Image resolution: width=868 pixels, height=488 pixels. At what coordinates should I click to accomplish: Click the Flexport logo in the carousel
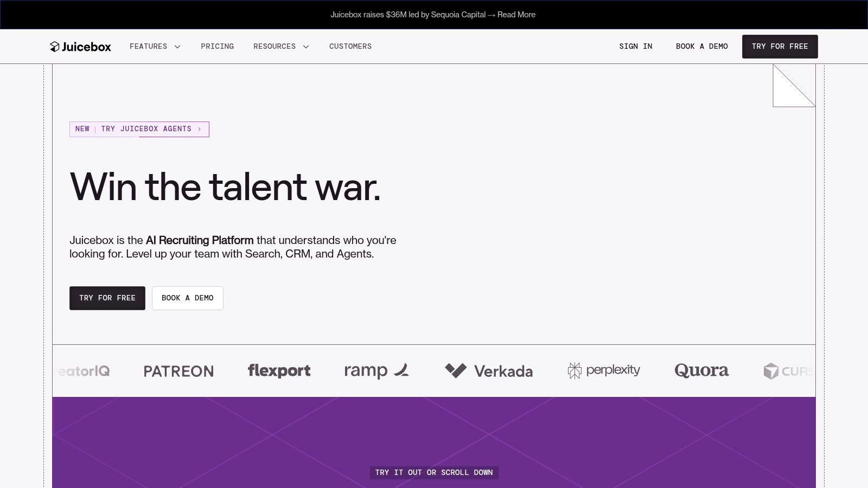(x=279, y=370)
